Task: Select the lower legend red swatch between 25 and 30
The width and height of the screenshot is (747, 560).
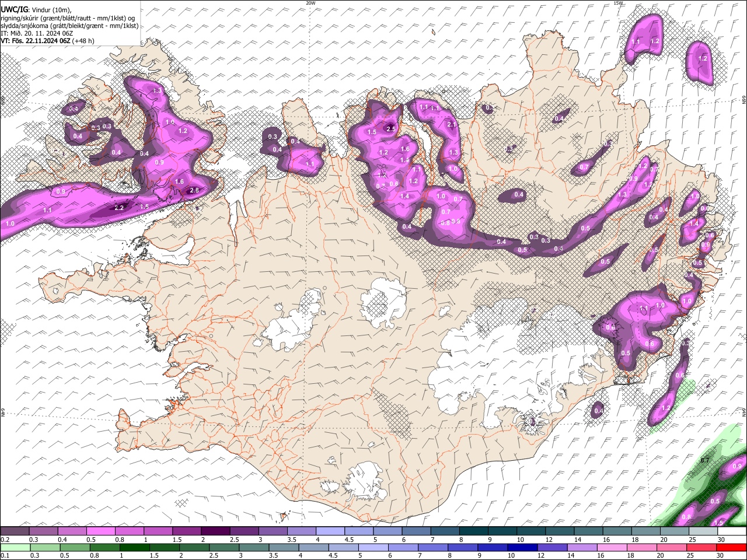Action: 702,548
